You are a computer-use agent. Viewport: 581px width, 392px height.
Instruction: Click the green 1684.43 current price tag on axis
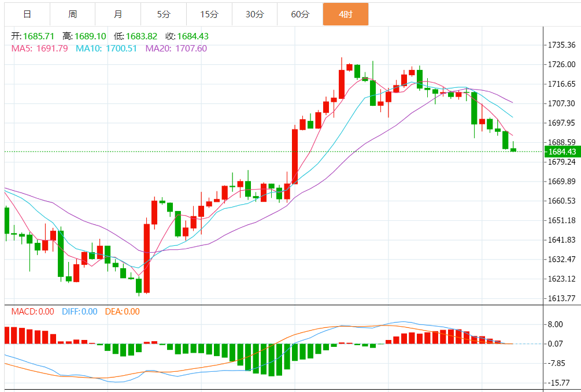pyautogui.click(x=561, y=151)
